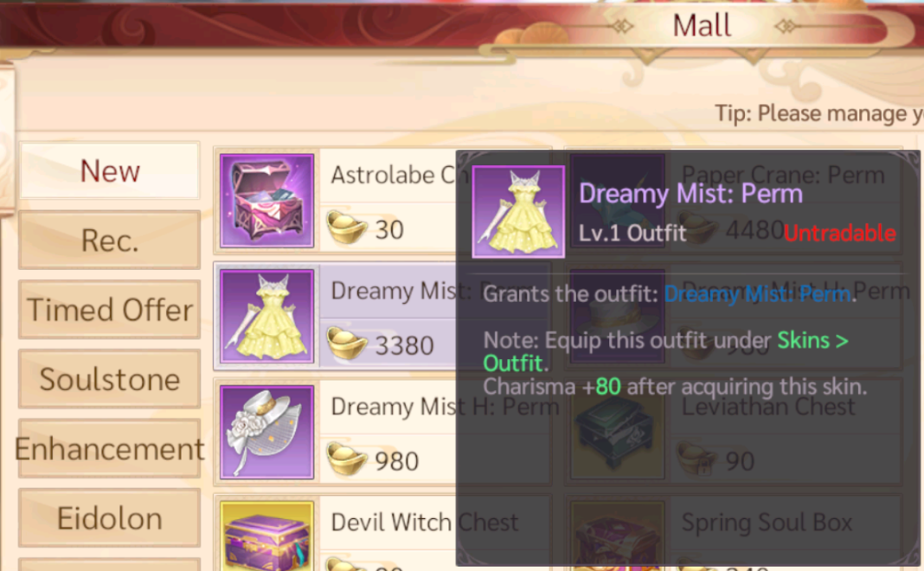Click the tooltip's large Dreamy Mist dress image

[518, 212]
